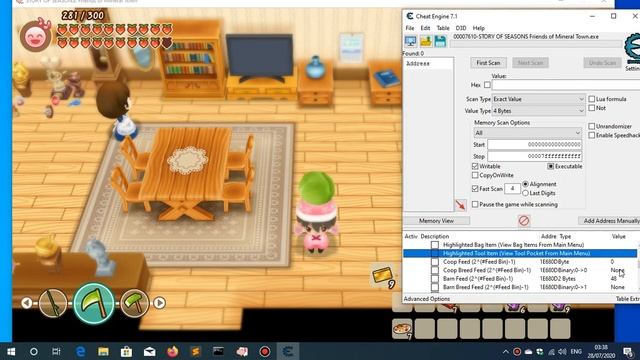The height and width of the screenshot is (360, 640).
Task: Enable the Speedhack checkbox
Action: click(591, 135)
